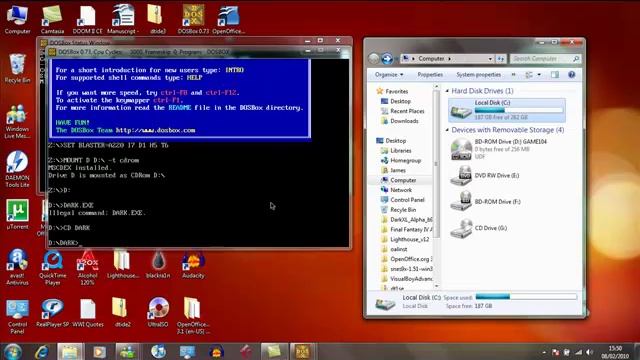Select Local Disk (C:) drive

click(x=507, y=110)
